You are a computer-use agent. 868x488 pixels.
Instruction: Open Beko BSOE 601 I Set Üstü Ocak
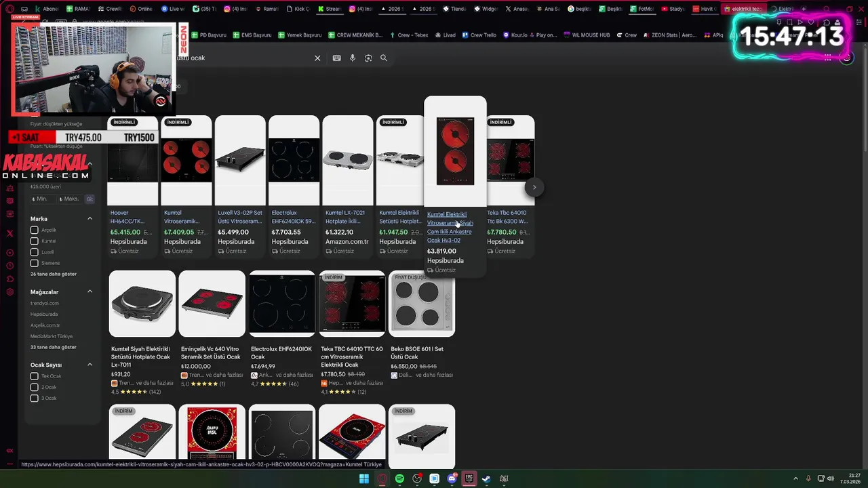[x=421, y=325]
